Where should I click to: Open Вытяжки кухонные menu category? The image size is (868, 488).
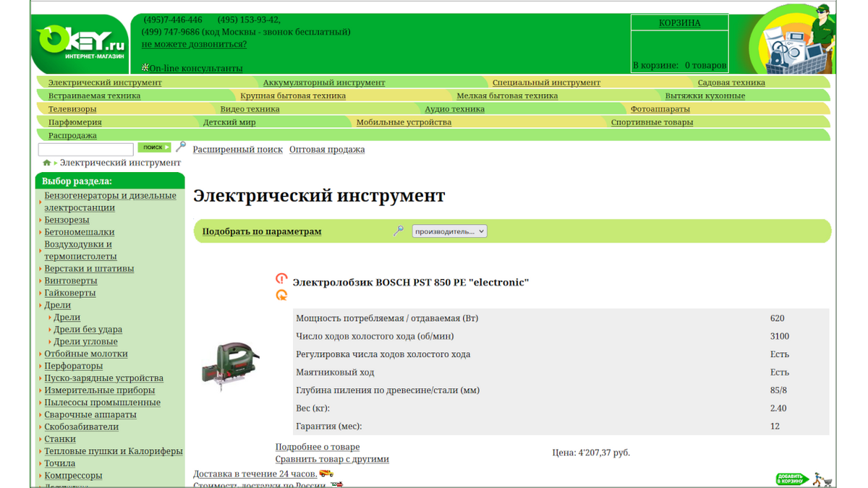coord(705,95)
